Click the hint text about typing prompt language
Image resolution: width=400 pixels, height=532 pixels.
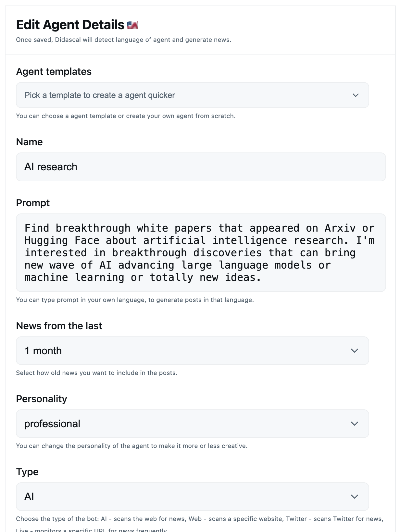(x=135, y=300)
